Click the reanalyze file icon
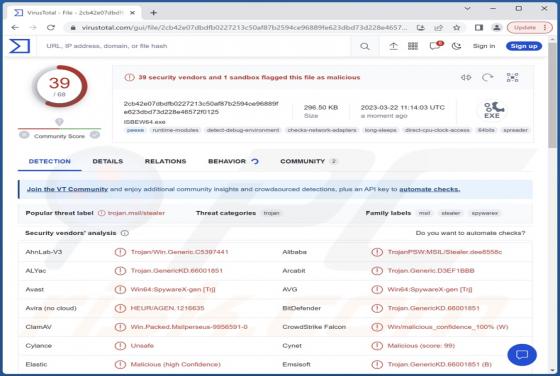This screenshot has height=376, width=560. coord(488,77)
